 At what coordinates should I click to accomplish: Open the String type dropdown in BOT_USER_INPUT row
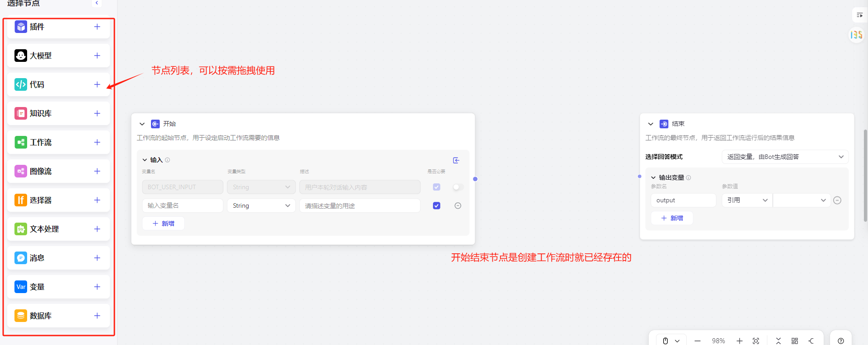click(261, 187)
